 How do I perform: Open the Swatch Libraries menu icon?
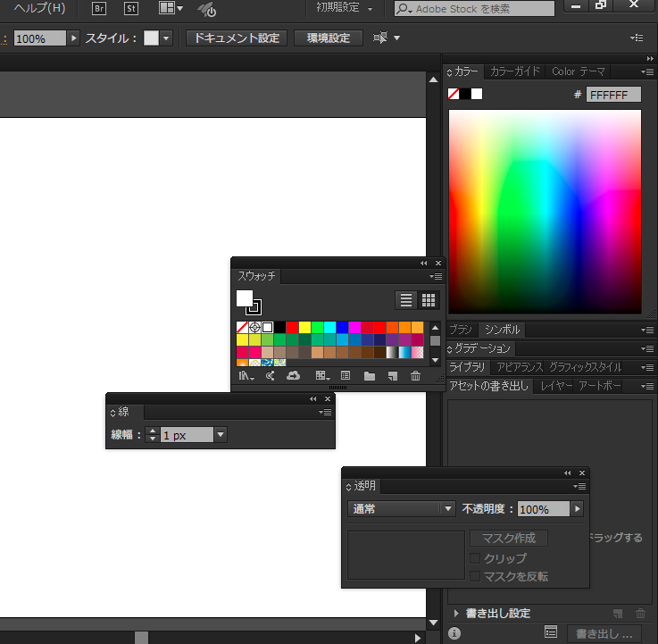246,376
